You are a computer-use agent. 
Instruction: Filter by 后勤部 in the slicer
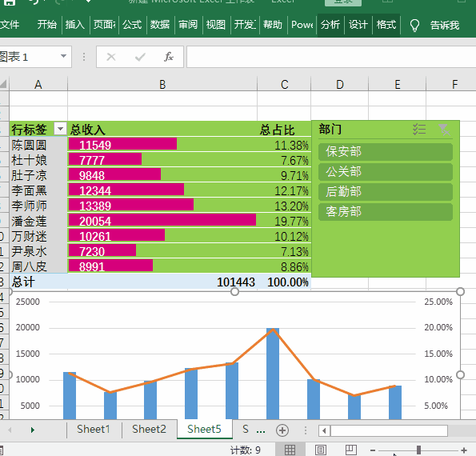386,191
